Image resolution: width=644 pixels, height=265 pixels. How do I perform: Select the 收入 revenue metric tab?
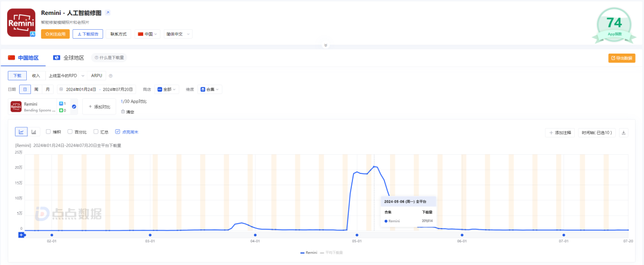(x=36, y=76)
